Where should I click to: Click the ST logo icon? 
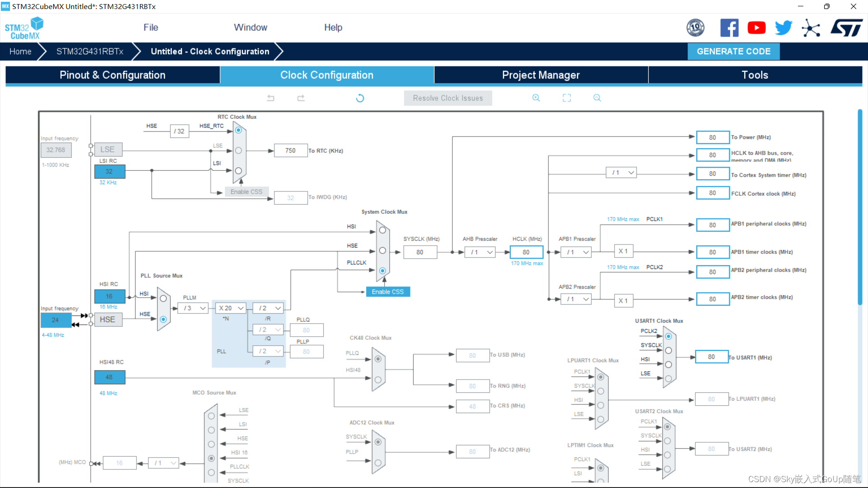click(847, 28)
